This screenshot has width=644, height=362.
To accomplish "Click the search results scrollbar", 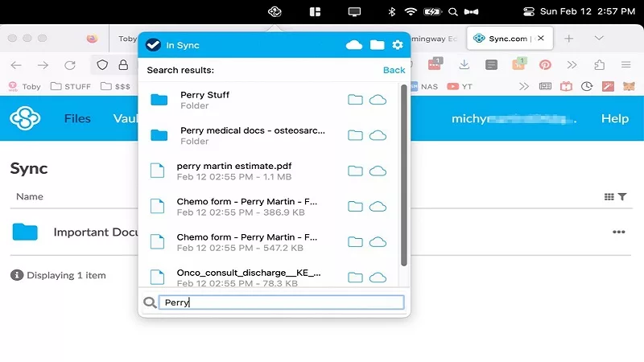I will click(404, 175).
